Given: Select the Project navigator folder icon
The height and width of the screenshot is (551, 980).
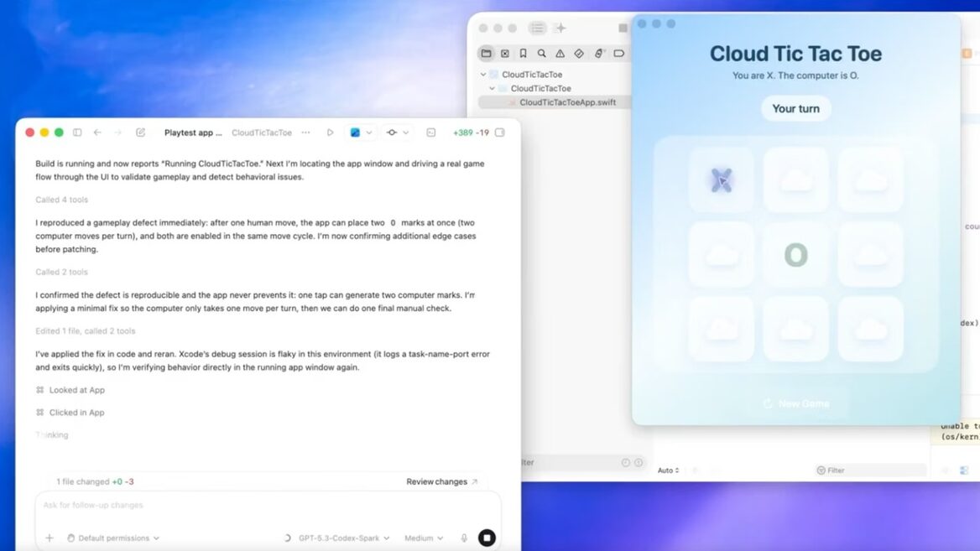Looking at the screenshot, I should pyautogui.click(x=486, y=53).
